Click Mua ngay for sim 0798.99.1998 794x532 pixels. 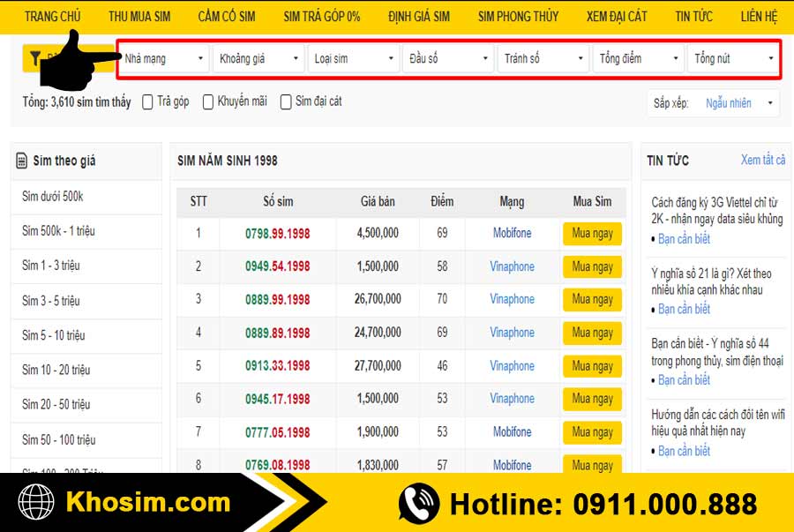[592, 234]
